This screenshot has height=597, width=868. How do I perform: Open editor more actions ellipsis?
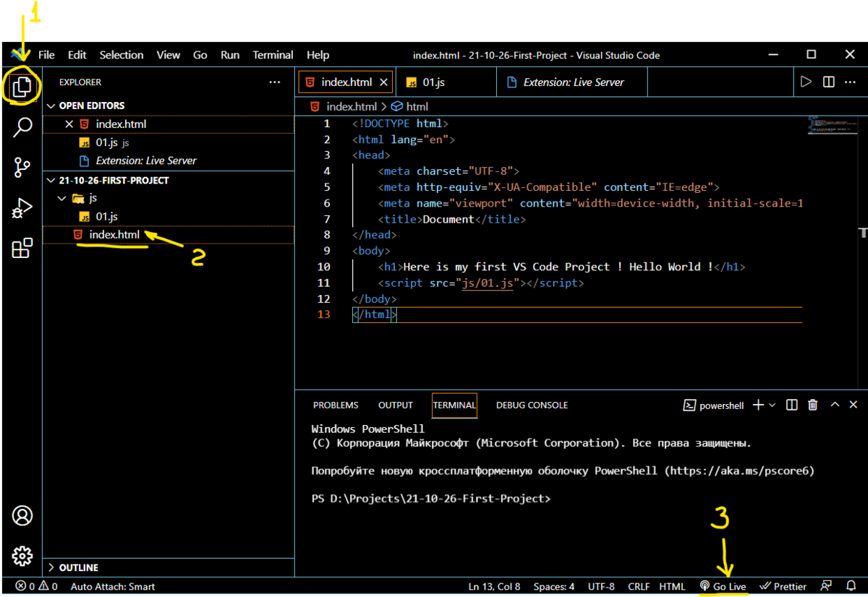click(851, 82)
